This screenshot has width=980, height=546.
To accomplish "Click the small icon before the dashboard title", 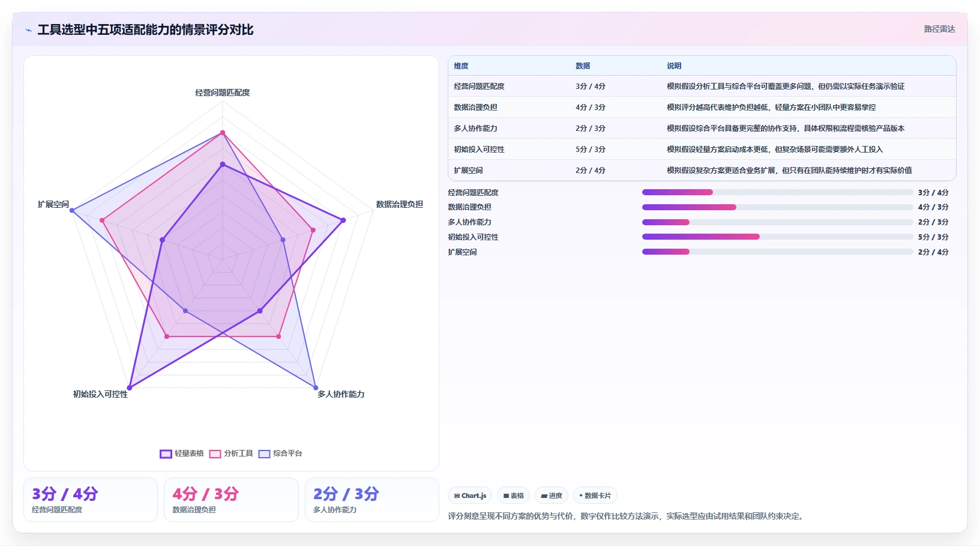I will click(28, 30).
